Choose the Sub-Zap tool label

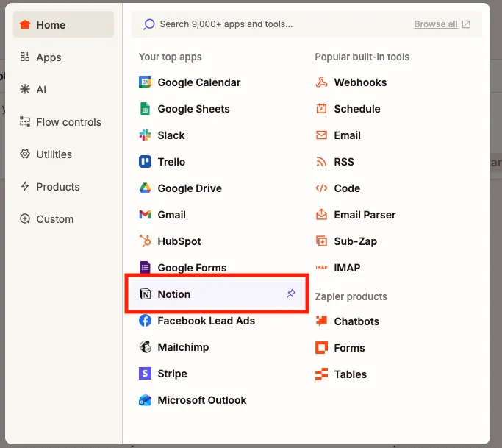pos(356,241)
